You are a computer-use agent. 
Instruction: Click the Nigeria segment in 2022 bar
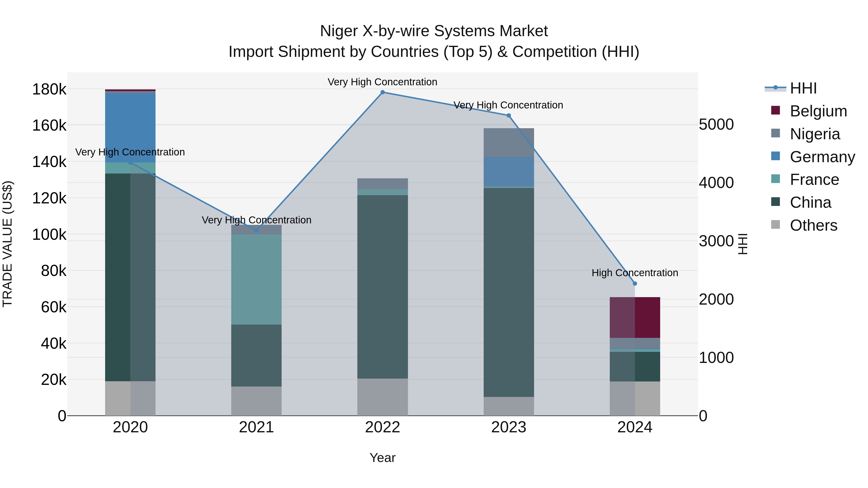pyautogui.click(x=382, y=184)
